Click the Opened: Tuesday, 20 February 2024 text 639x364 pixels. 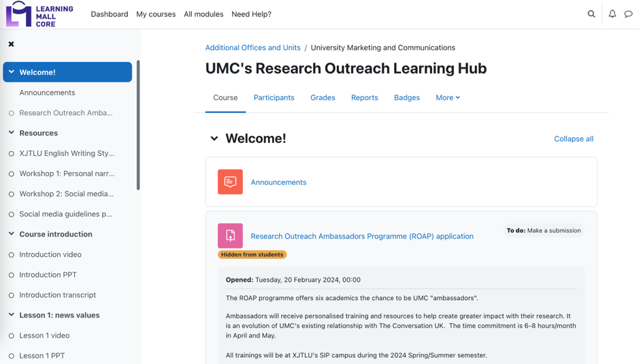[293, 280]
